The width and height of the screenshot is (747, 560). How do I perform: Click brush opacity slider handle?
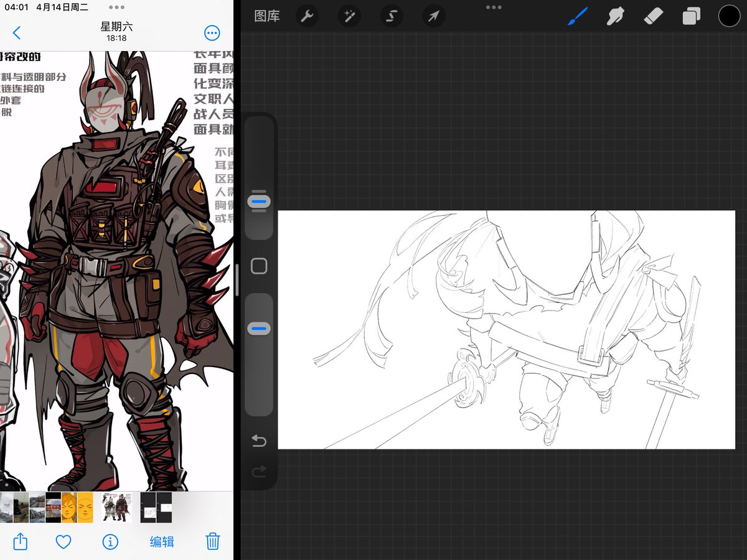click(259, 328)
